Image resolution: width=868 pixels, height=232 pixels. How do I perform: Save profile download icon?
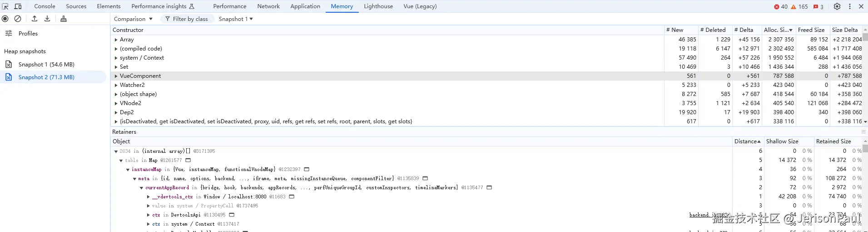(x=47, y=19)
